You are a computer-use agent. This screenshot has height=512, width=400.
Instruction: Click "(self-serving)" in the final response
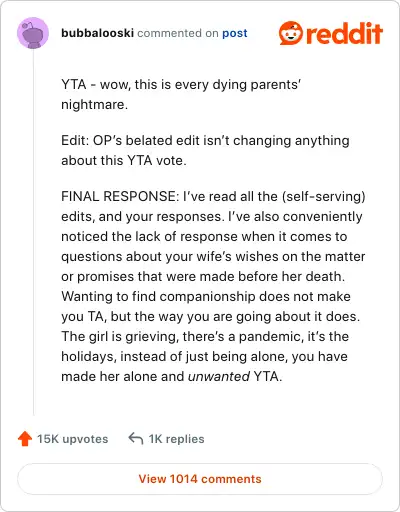(324, 197)
